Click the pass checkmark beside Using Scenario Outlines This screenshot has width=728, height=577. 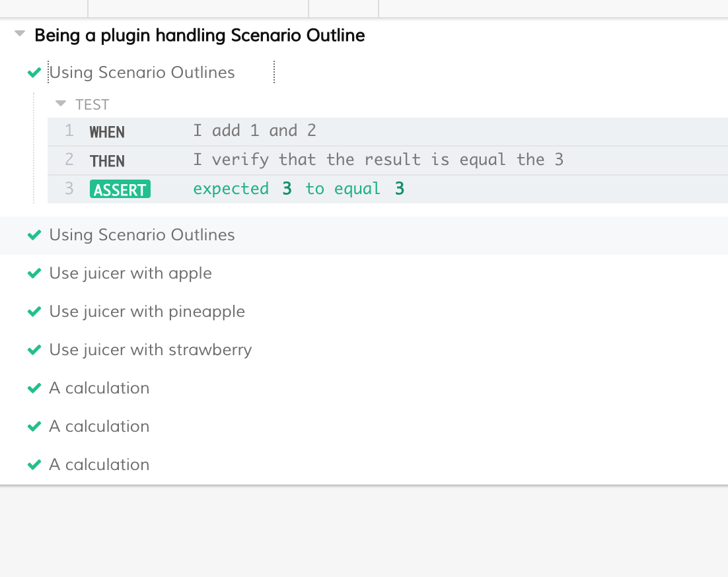(34, 73)
